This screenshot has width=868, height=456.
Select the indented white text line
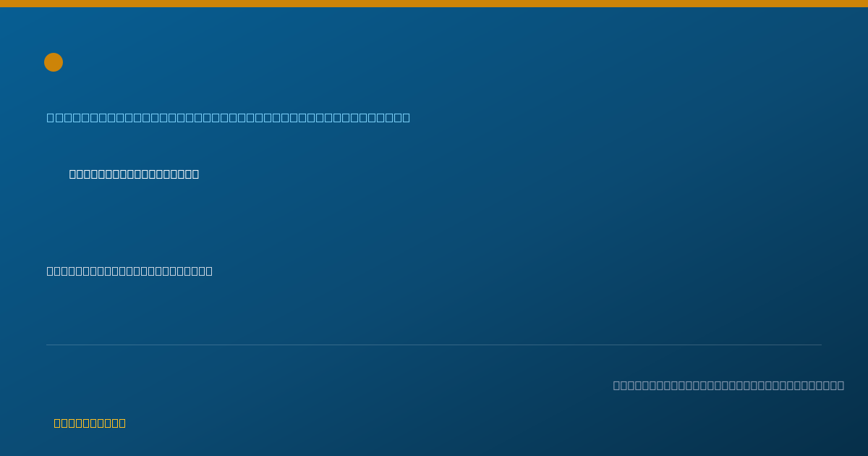(134, 174)
